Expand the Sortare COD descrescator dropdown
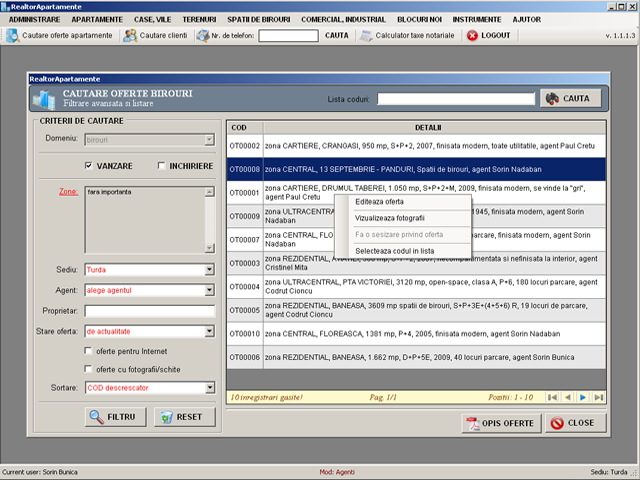Image resolution: width=640 pixels, height=480 pixels. tap(209, 387)
